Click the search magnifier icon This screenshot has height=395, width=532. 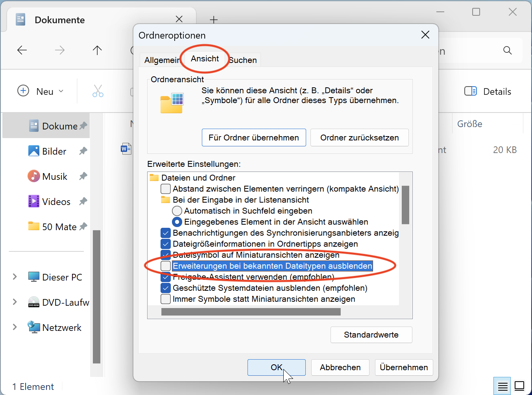coord(508,50)
